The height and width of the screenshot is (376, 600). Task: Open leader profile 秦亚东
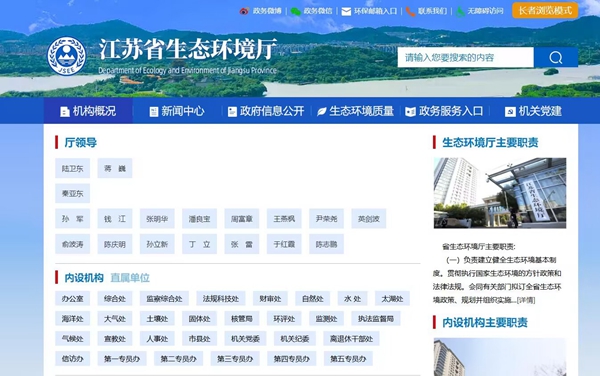[x=73, y=194]
